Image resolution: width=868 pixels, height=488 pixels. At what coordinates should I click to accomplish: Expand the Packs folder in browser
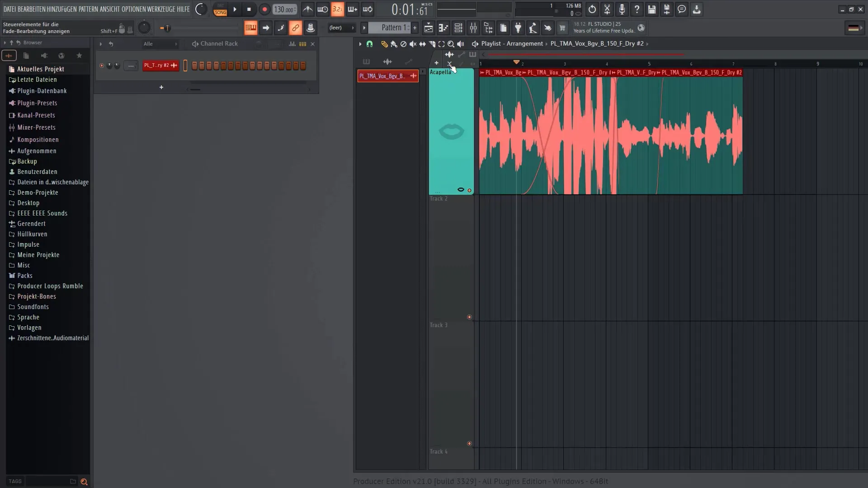[25, 275]
